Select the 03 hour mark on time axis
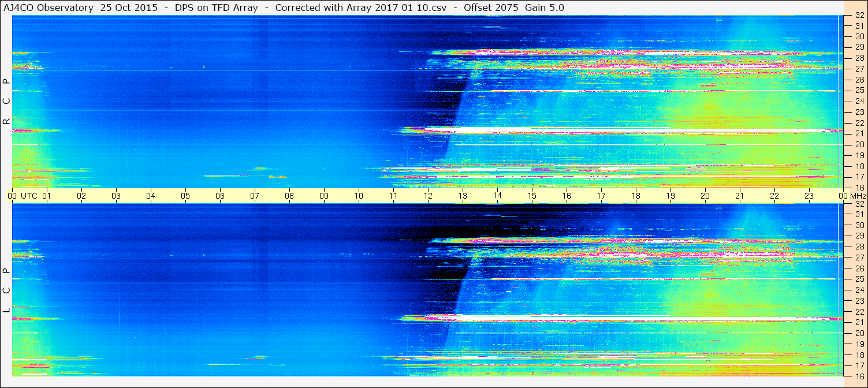Screen dimensions: 868x388 116,196
